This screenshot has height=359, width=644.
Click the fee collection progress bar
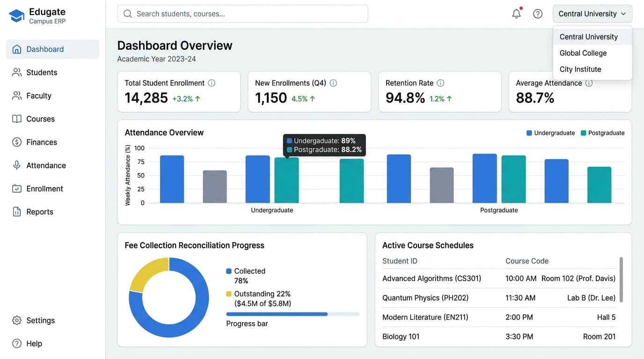293,314
